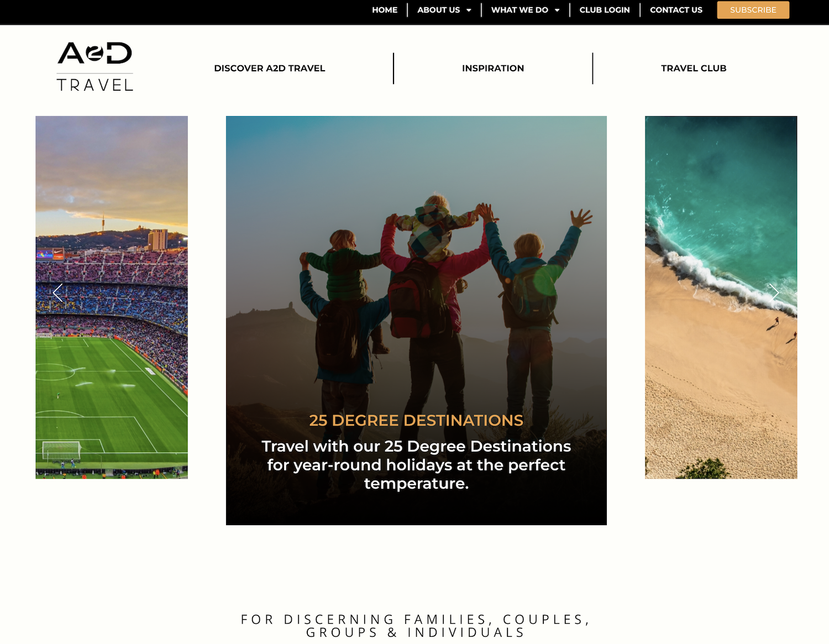Open the beach aerial slide image

pyautogui.click(x=721, y=297)
